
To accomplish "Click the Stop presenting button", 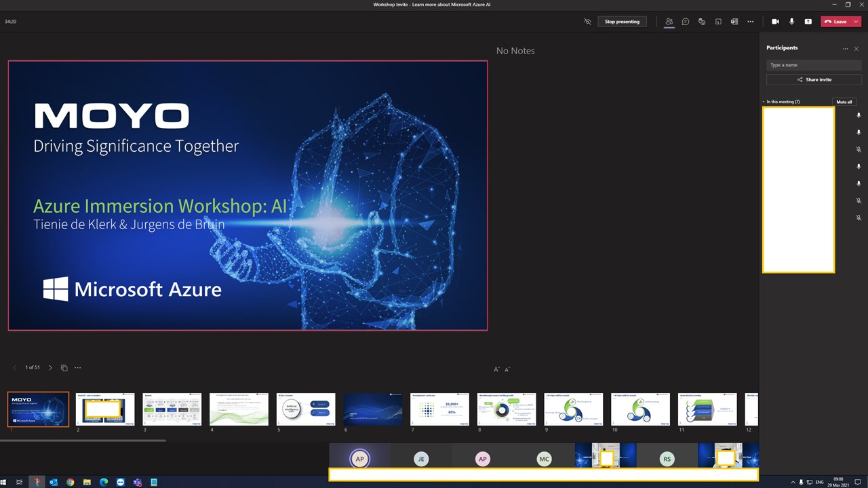I will [622, 22].
